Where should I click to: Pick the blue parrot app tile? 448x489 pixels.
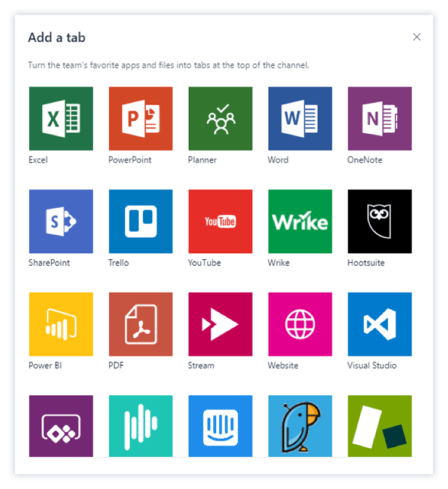(300, 426)
